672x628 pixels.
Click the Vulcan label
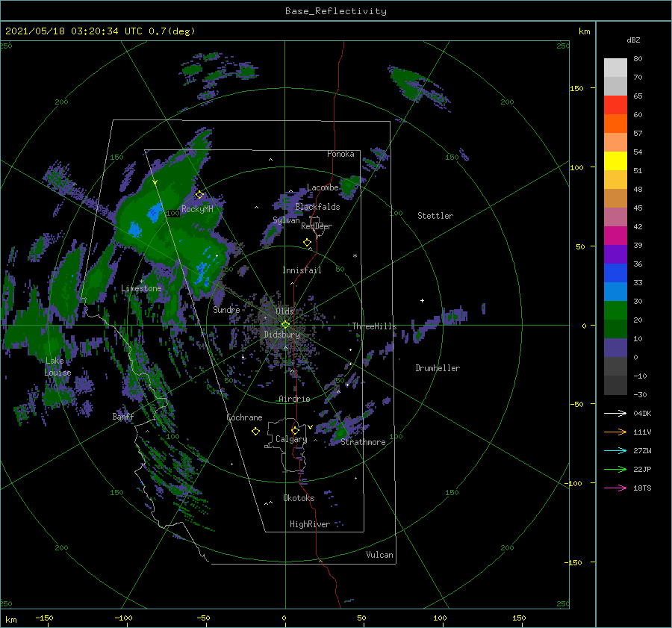click(x=380, y=555)
